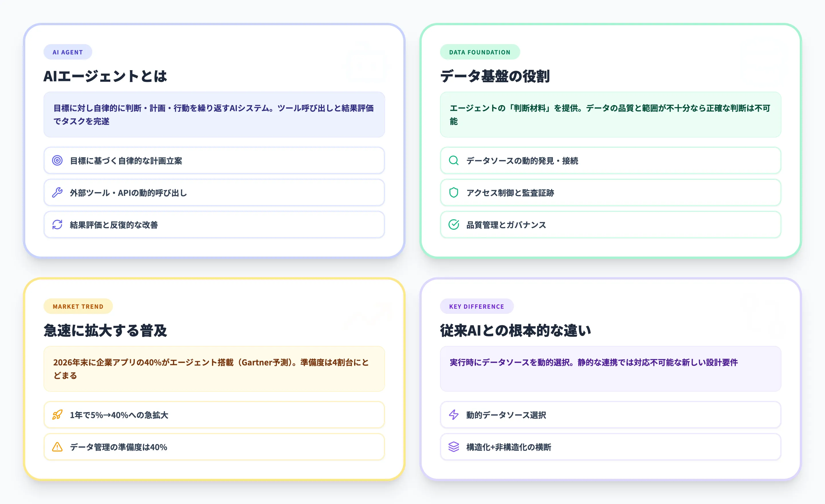The height and width of the screenshot is (504, 825).
Task: Click the データ基盤の役割 description box
Action: [610, 115]
